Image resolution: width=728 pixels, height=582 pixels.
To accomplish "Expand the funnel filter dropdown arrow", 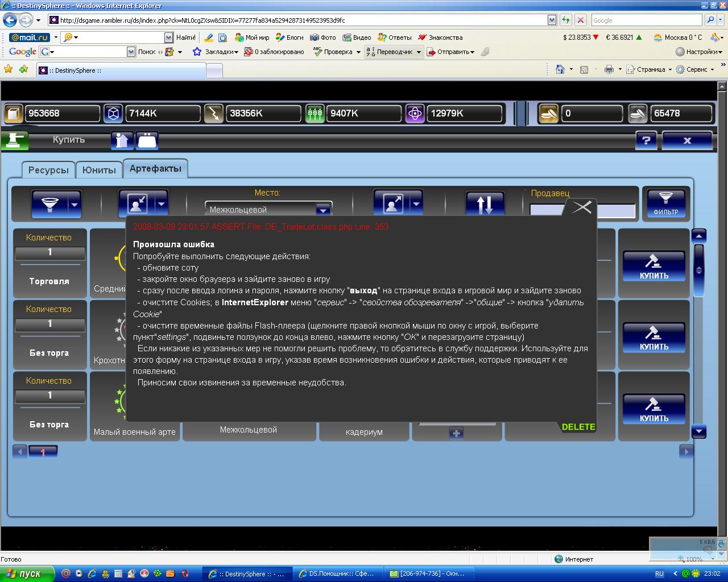I will 75,204.
